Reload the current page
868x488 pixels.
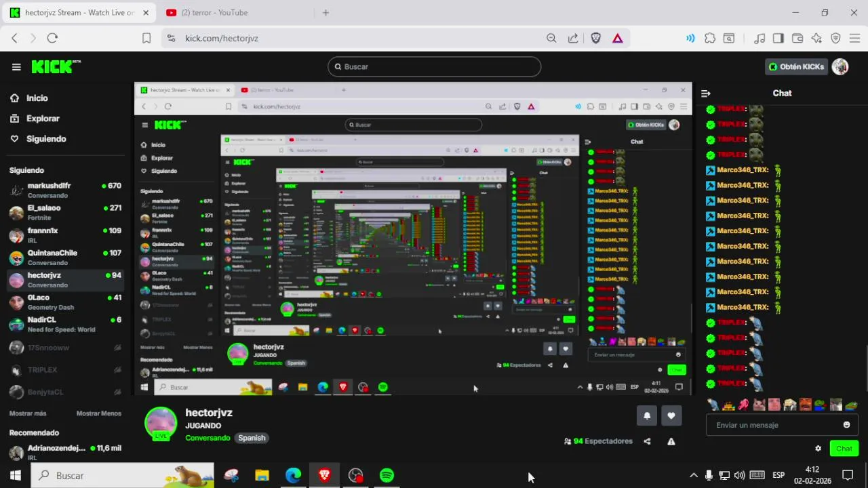(x=52, y=39)
